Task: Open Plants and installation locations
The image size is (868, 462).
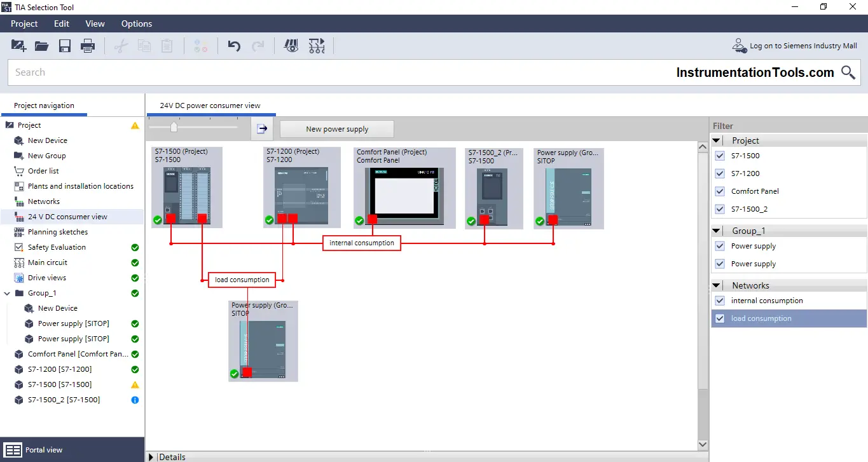Action: (x=81, y=186)
